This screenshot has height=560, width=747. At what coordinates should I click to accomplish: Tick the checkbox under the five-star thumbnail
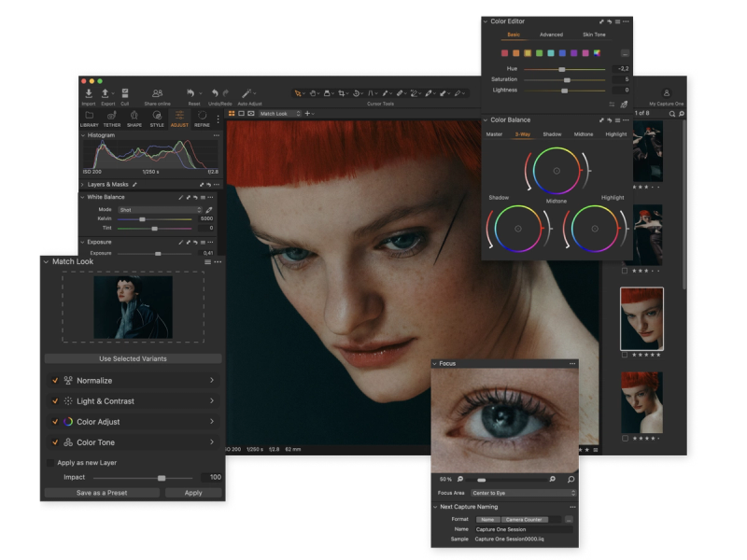625,355
